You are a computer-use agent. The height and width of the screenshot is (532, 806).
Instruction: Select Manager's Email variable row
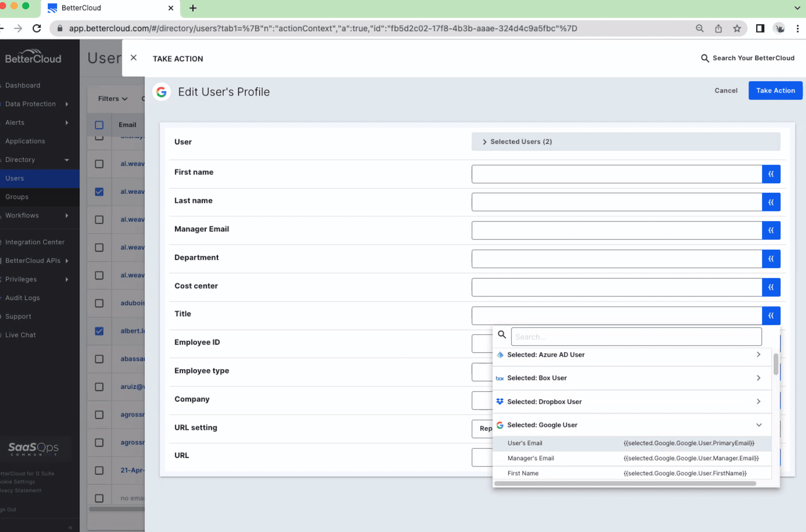632,458
